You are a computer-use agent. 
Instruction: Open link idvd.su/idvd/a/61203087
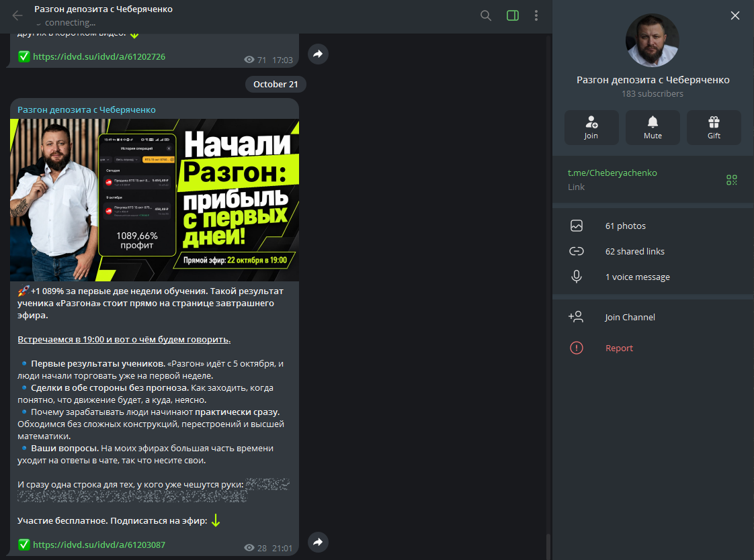tap(99, 545)
